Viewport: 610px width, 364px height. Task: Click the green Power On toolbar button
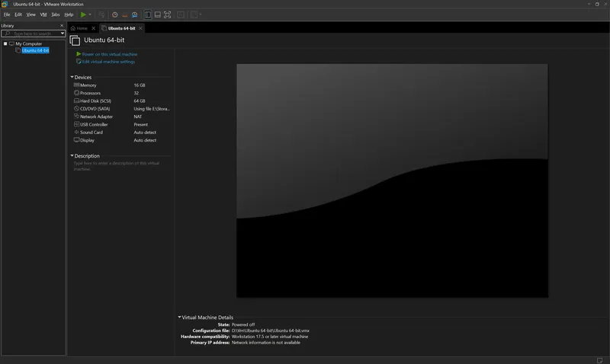coord(83,14)
